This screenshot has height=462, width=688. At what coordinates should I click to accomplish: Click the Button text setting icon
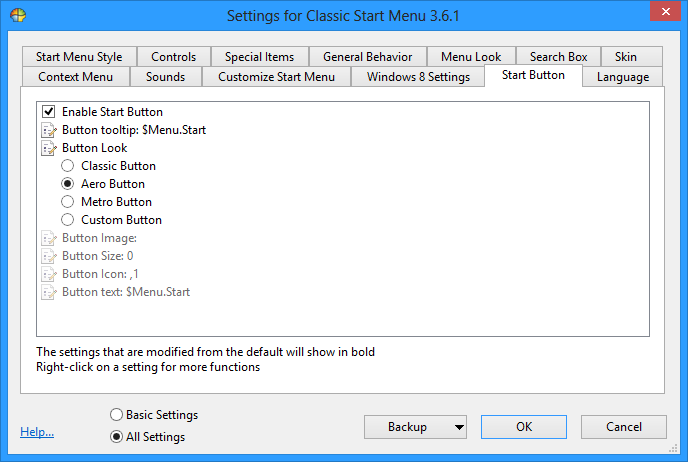[49, 292]
